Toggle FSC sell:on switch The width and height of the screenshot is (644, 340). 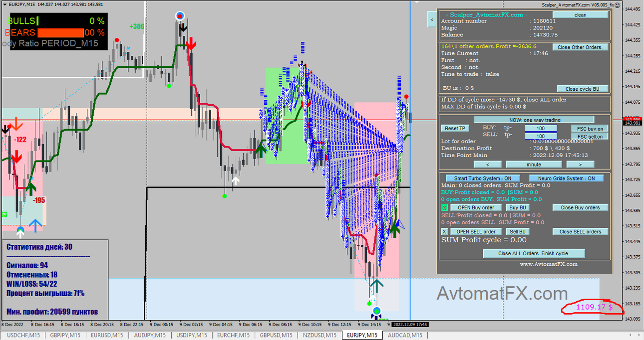pyautogui.click(x=590, y=136)
